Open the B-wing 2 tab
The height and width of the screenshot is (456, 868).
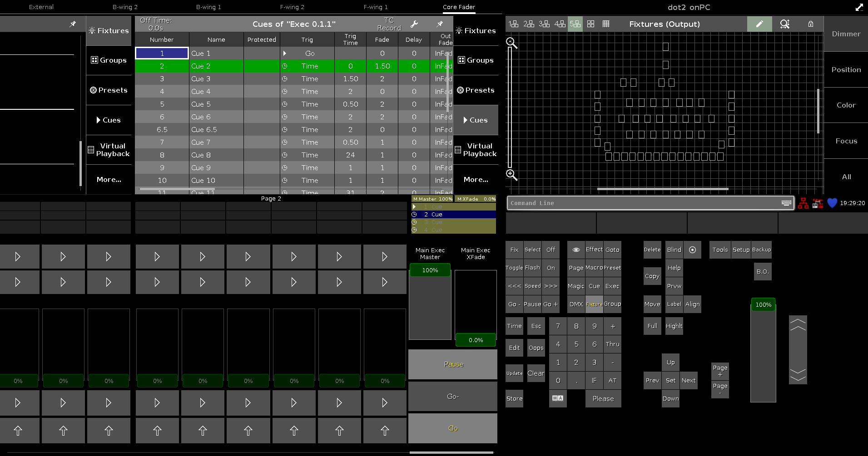pos(125,7)
